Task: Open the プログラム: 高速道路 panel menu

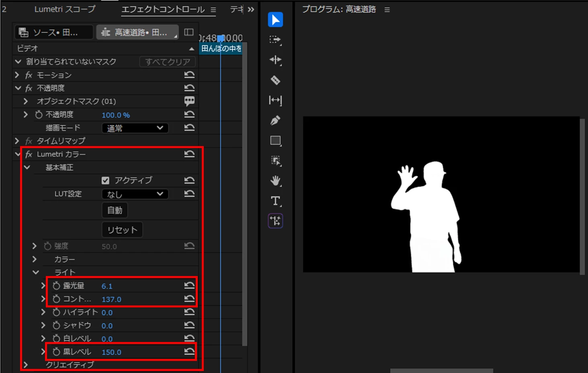Action: click(x=387, y=10)
